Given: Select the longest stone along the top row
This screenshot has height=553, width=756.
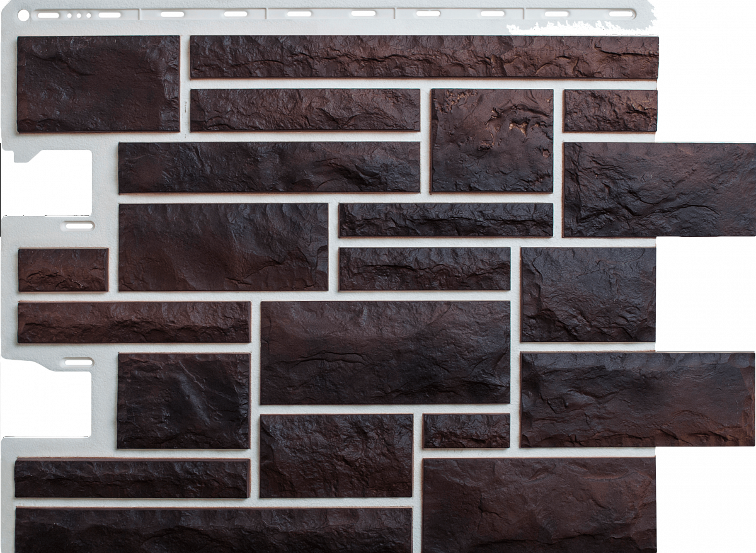Looking at the screenshot, I should [424, 57].
